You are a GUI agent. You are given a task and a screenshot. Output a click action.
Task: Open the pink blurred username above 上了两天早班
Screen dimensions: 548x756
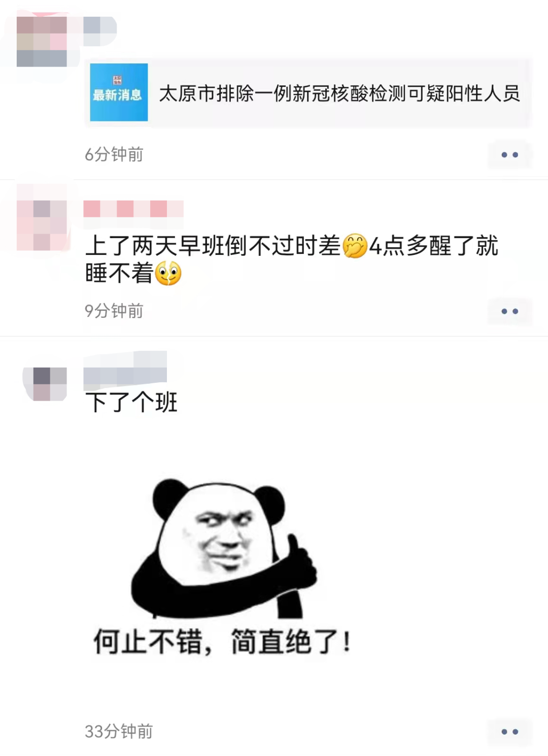tap(133, 209)
